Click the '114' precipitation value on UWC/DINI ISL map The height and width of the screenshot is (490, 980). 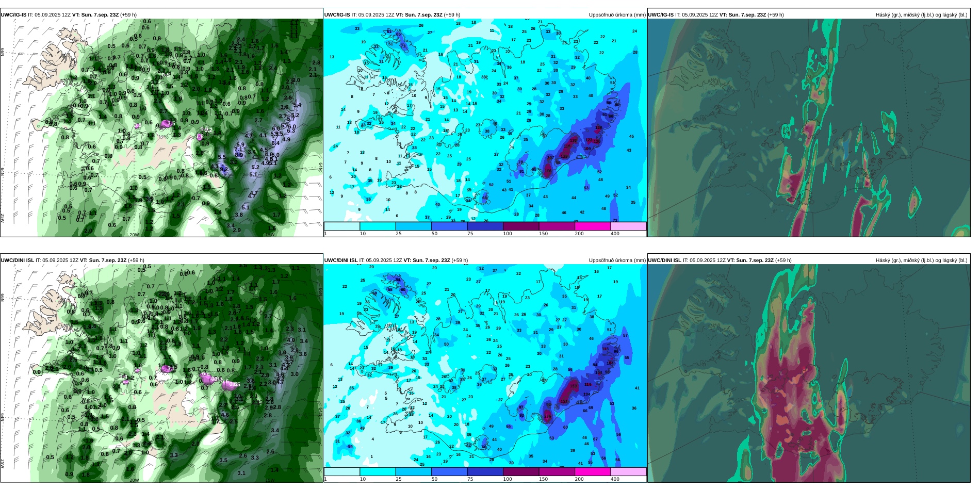pyautogui.click(x=588, y=384)
